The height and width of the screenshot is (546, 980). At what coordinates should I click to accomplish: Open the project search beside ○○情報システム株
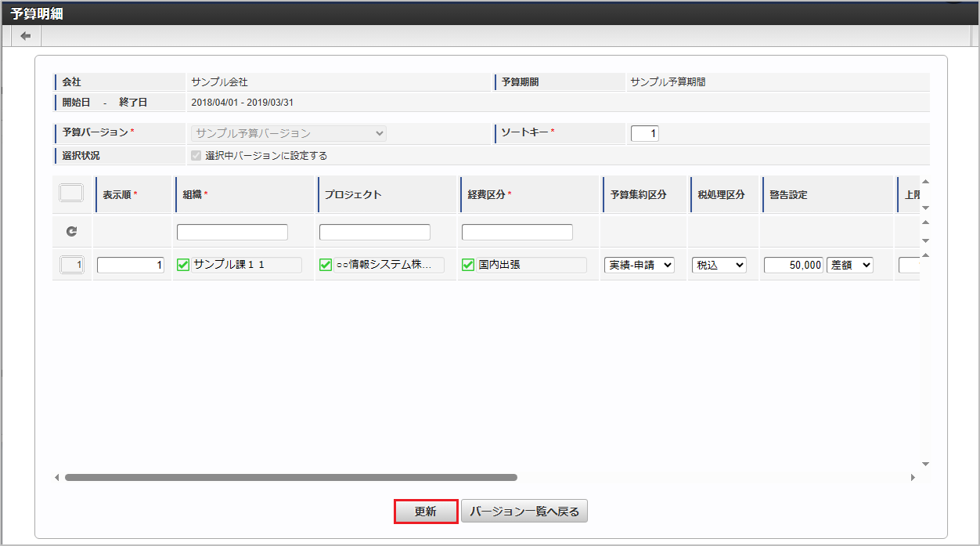point(326,265)
